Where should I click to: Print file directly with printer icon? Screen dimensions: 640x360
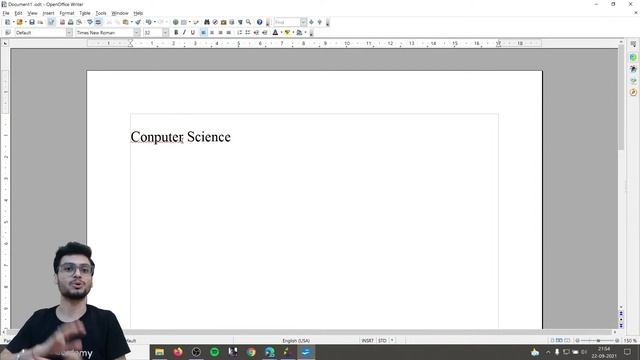(71, 22)
